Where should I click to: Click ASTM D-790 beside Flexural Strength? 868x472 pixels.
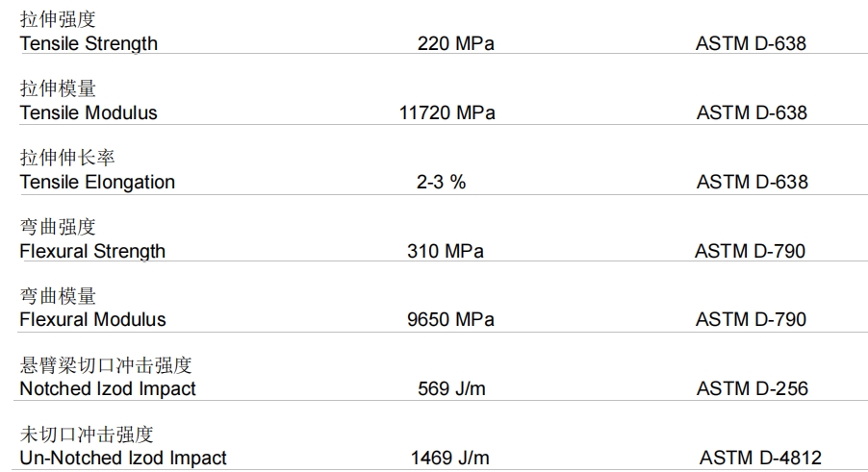[750, 251]
